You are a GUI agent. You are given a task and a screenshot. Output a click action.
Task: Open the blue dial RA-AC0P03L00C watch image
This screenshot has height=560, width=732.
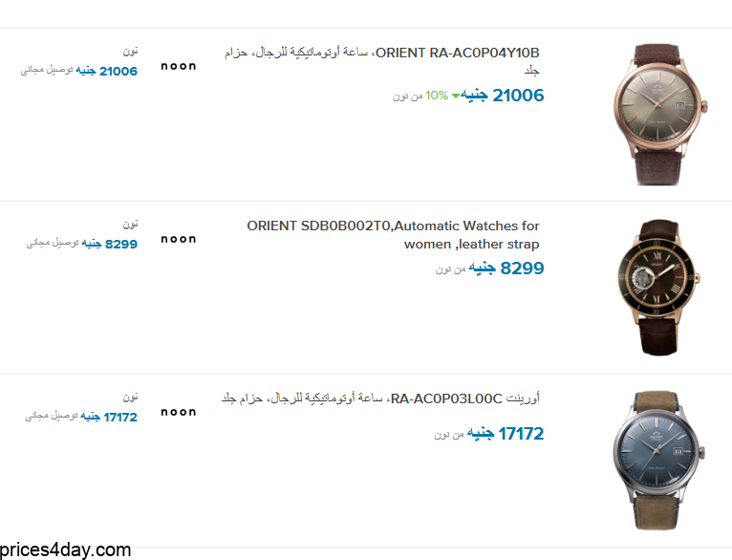[x=658, y=461]
